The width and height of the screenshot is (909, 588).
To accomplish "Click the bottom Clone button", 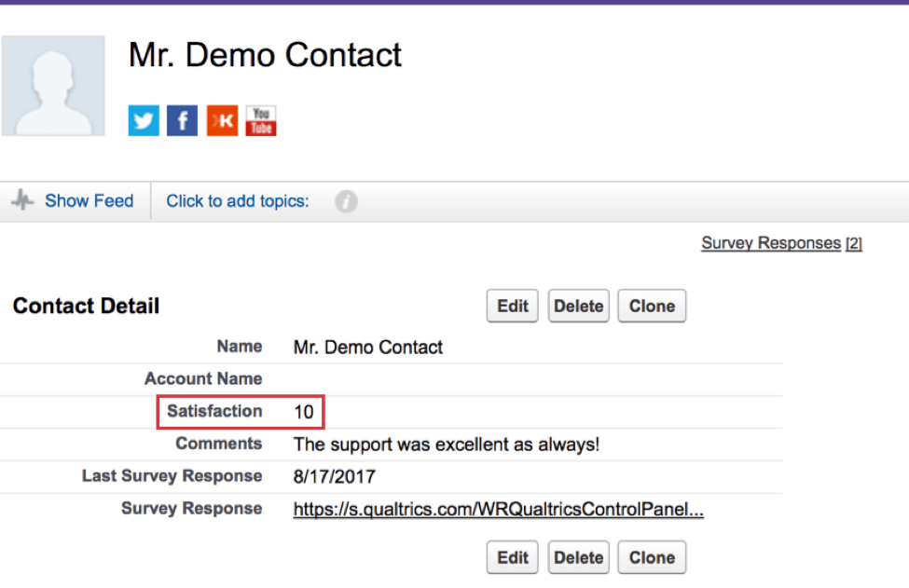I will [652, 557].
